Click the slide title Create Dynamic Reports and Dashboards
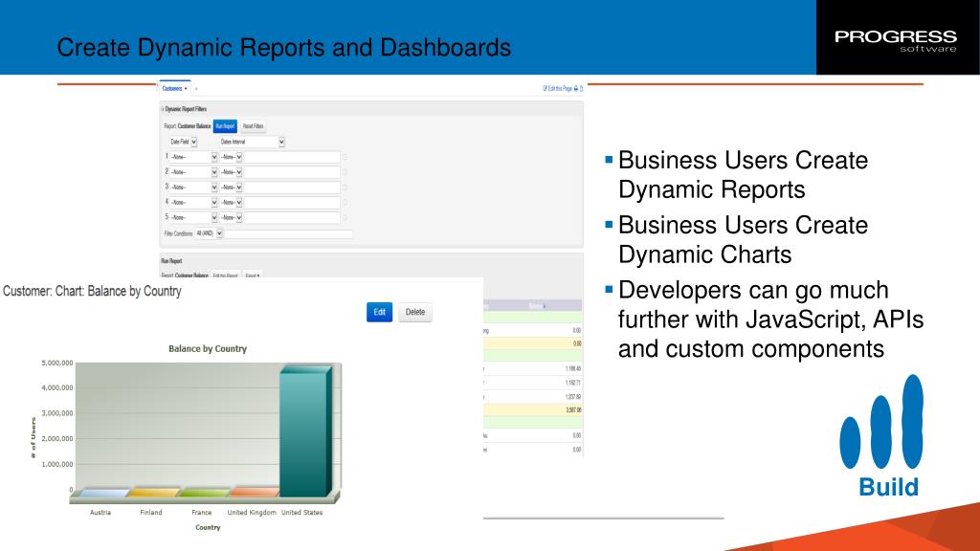980x551 pixels. coord(284,48)
